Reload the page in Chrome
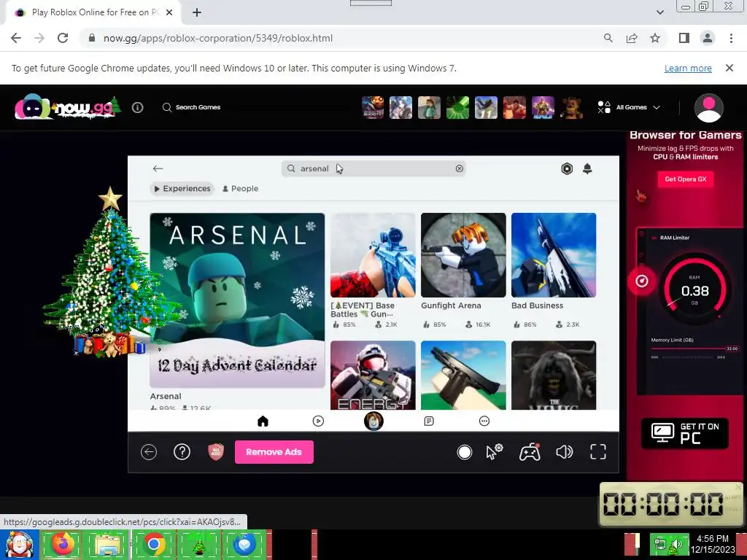This screenshot has width=747, height=560. click(x=63, y=38)
